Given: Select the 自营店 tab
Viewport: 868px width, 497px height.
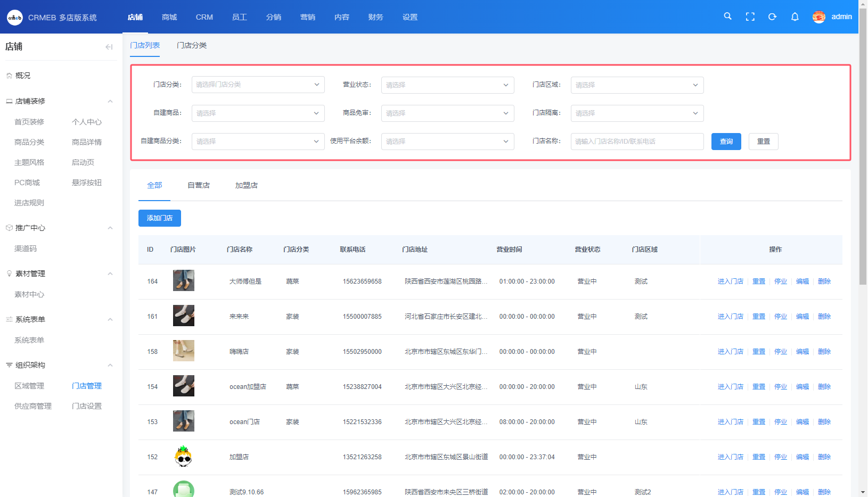Looking at the screenshot, I should tap(199, 185).
